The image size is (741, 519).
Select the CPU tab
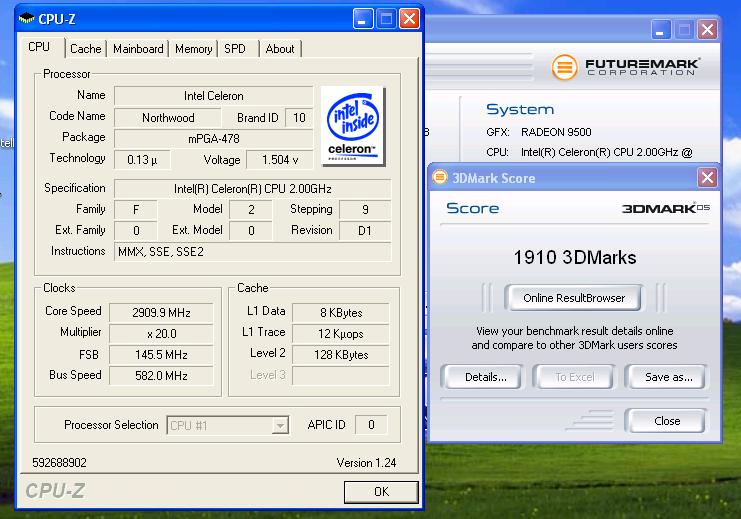[39, 47]
